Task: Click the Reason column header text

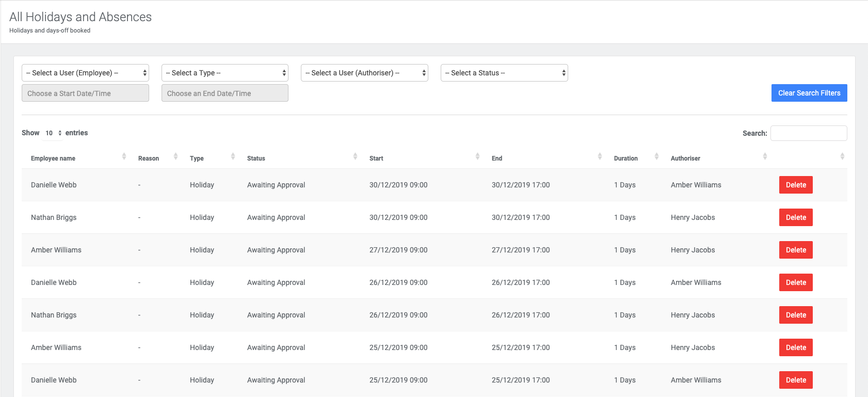Action: (149, 158)
